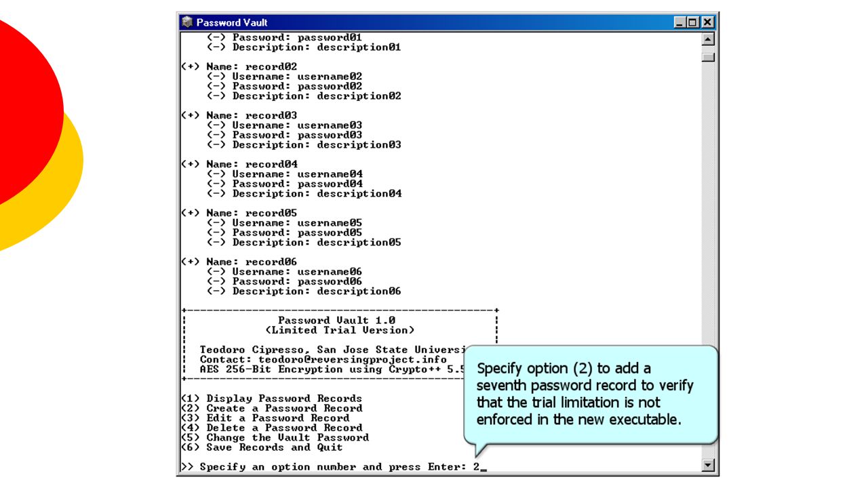Click the text 'Username: username04'
Image resolution: width=868 pixels, height=488 pixels.
(x=297, y=174)
